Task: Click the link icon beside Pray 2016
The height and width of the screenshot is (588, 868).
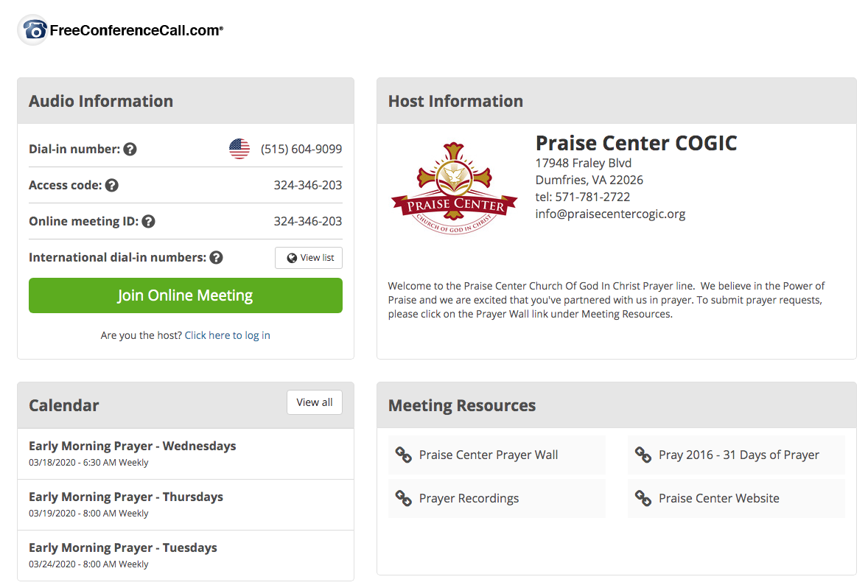Action: pos(643,455)
